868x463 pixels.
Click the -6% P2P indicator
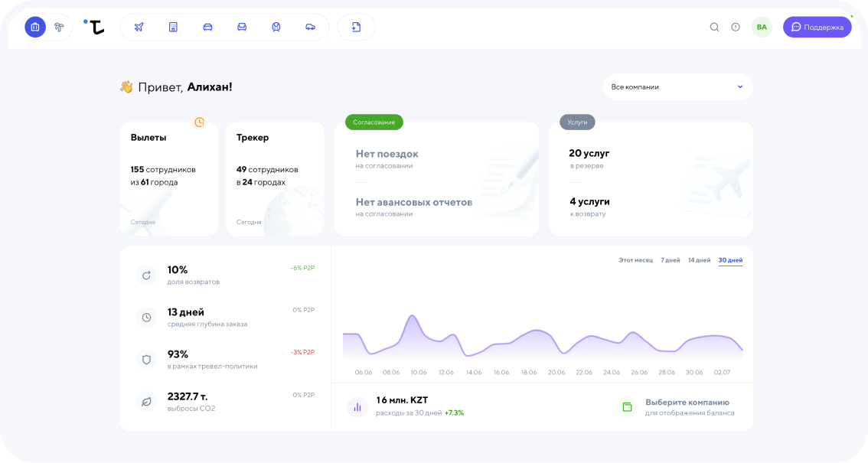point(302,268)
